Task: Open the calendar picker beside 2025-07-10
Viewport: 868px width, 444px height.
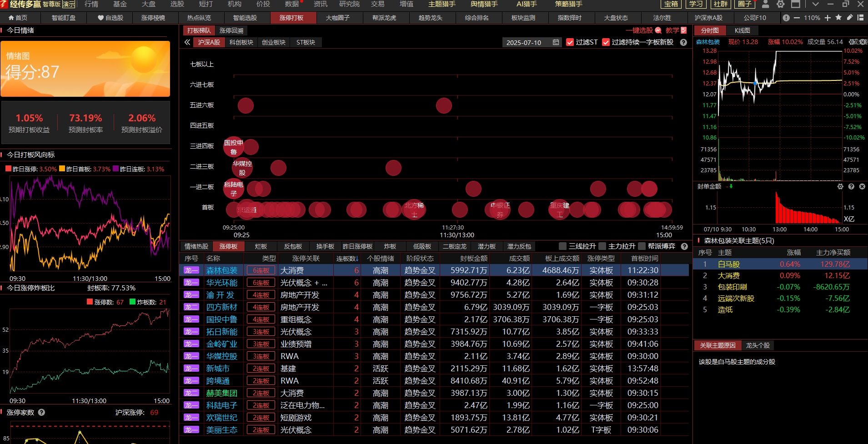Action: click(x=556, y=42)
